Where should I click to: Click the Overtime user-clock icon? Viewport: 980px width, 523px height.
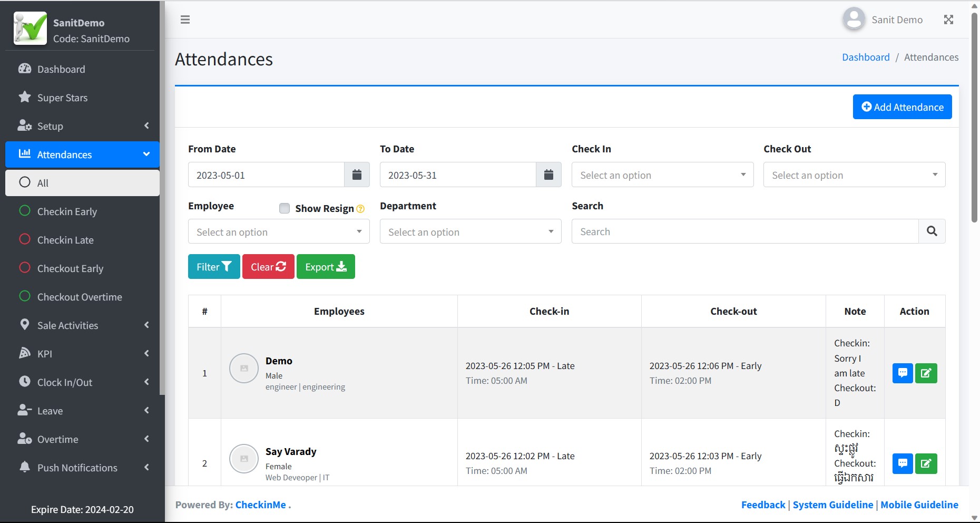point(25,438)
